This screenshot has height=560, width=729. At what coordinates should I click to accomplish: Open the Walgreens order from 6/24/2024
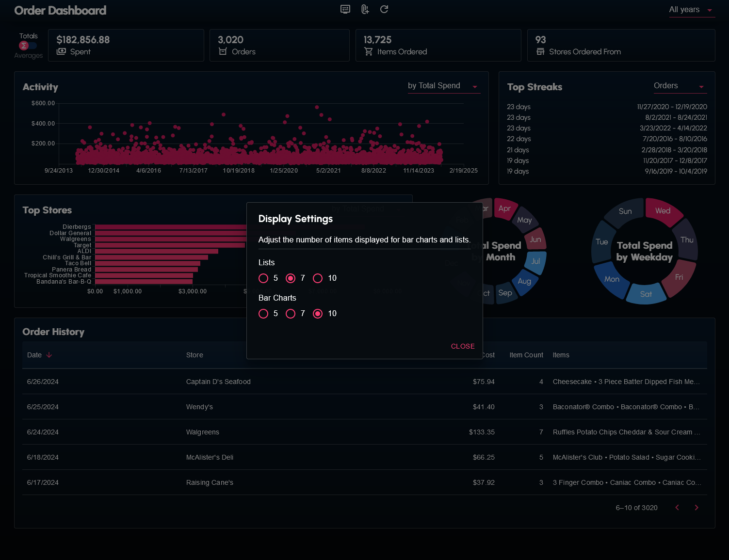[203, 432]
